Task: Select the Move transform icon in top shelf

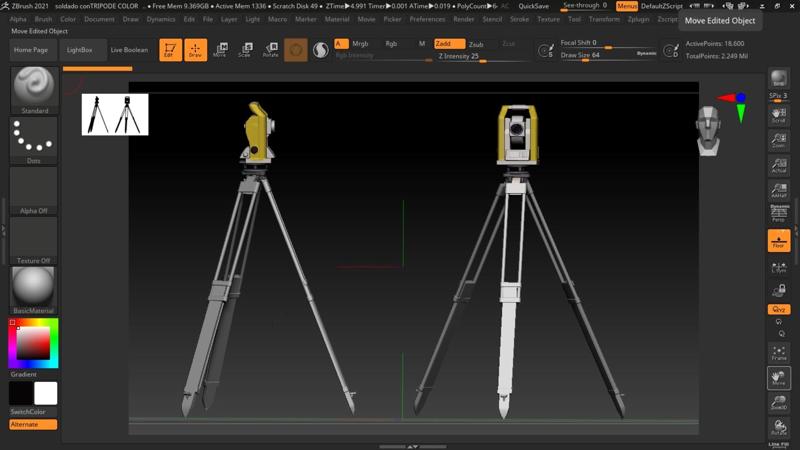Action: [220, 50]
